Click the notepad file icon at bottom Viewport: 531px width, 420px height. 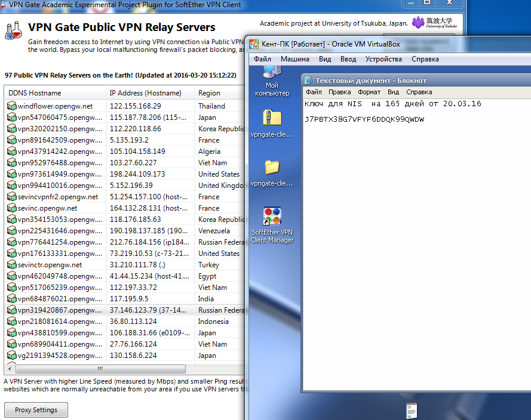click(412, 411)
